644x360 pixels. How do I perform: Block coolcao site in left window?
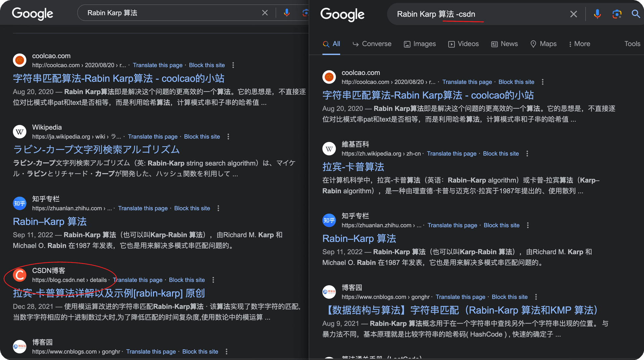[x=207, y=65]
